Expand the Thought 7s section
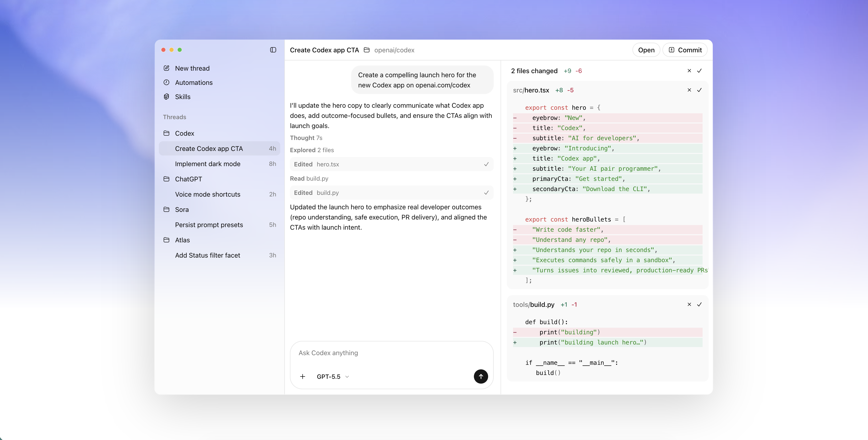The image size is (868, 440). (x=306, y=138)
